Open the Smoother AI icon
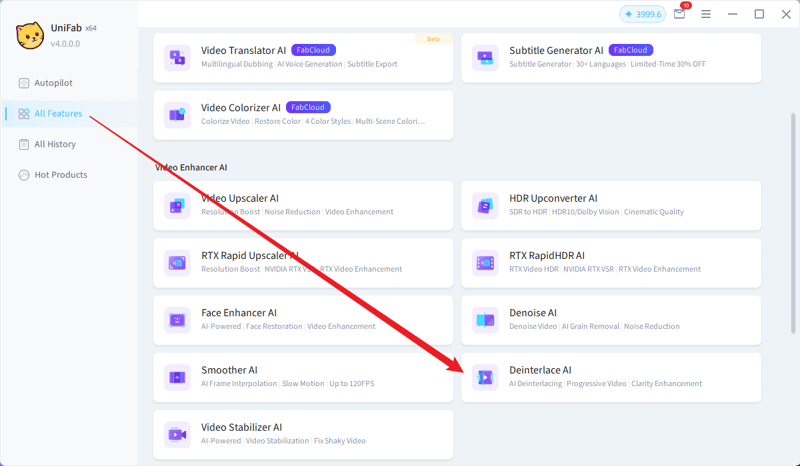Viewport: 800px width, 466px height. (x=177, y=377)
